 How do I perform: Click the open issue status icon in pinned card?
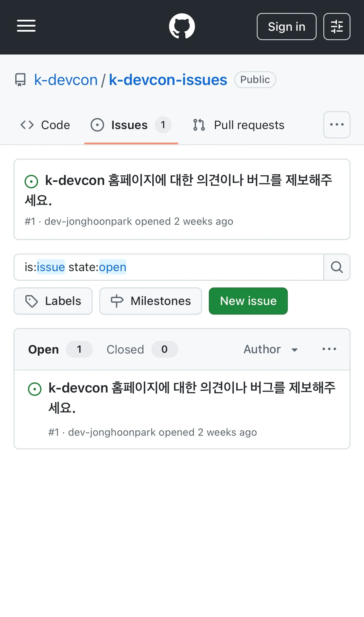(31, 181)
